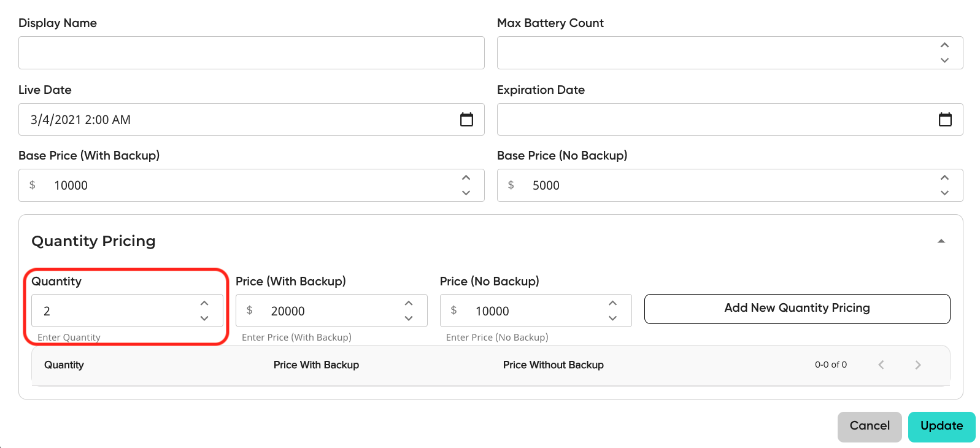Image resolution: width=980 pixels, height=448 pixels.
Task: Decrease the Max Battery Count value
Action: 944,60
